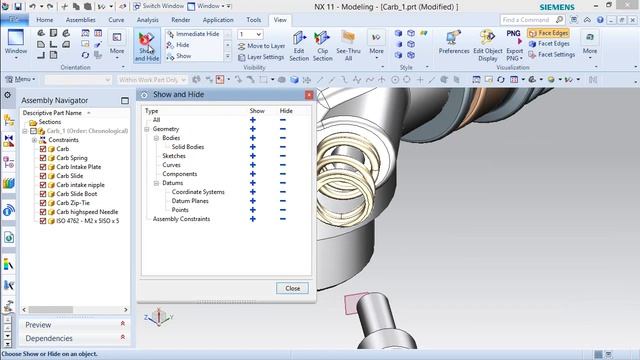
Task: Uncheck the Carb Slide checkbox
Action: [x=43, y=176]
